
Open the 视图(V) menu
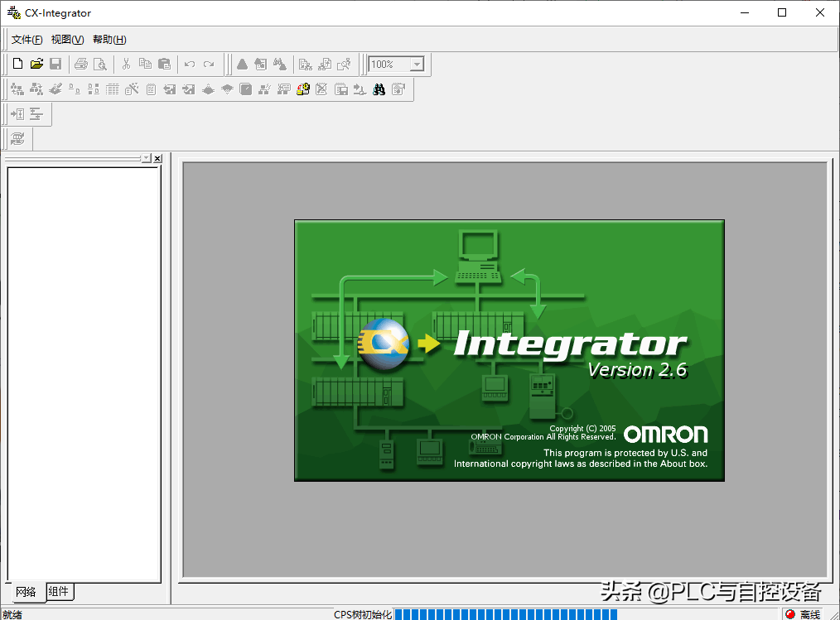(x=67, y=40)
